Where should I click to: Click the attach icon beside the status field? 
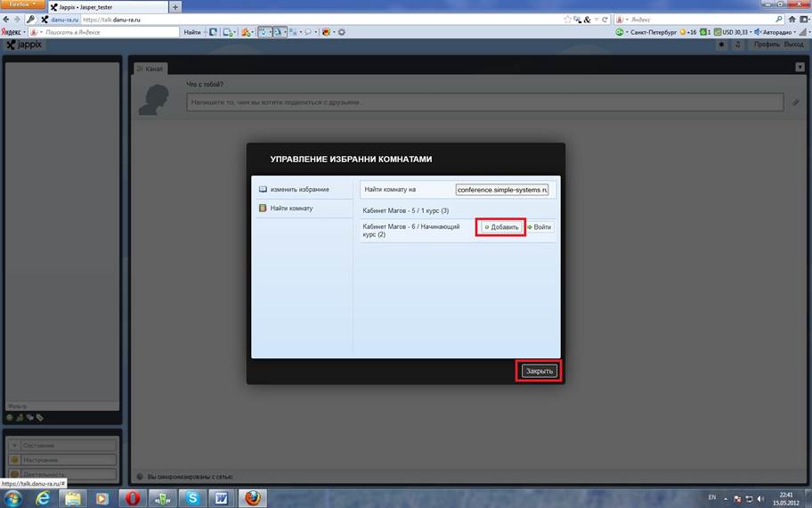click(x=795, y=102)
